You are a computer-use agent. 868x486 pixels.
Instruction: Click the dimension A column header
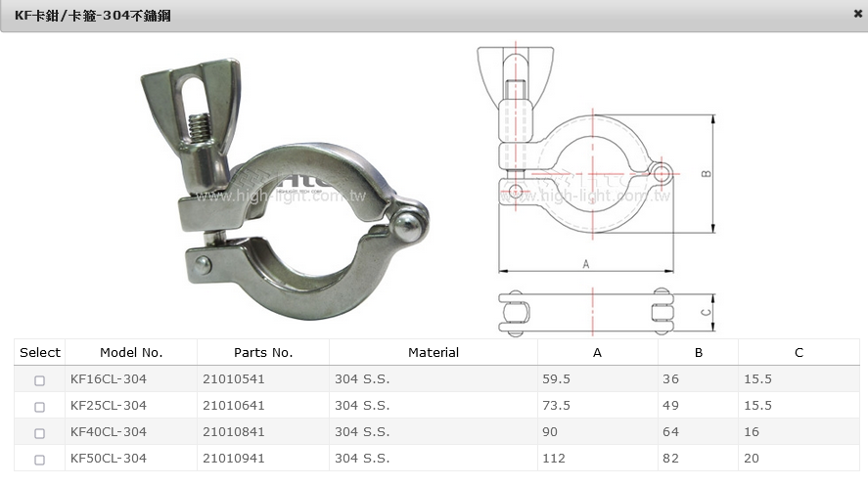(x=597, y=352)
